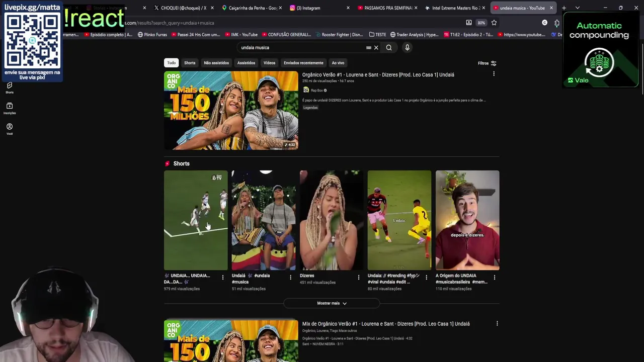Switch to Intel Extreme Masters Rio tab
Image resolution: width=644 pixels, height=362 pixels.
click(x=455, y=8)
